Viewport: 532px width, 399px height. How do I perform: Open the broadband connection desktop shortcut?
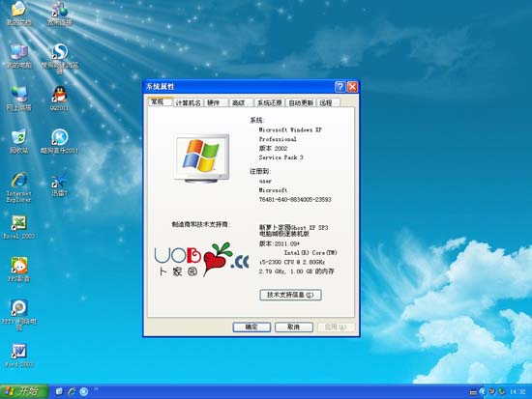coord(59,14)
